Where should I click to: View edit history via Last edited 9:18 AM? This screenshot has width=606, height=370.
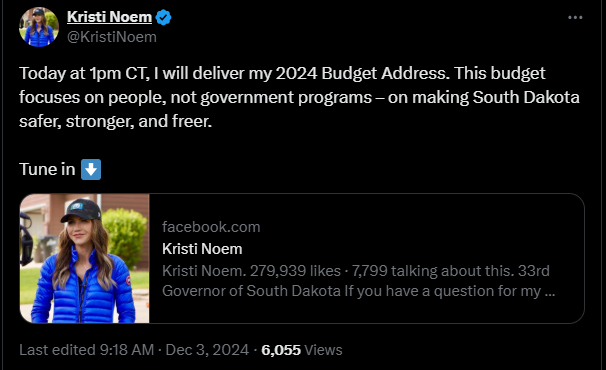[x=87, y=350]
